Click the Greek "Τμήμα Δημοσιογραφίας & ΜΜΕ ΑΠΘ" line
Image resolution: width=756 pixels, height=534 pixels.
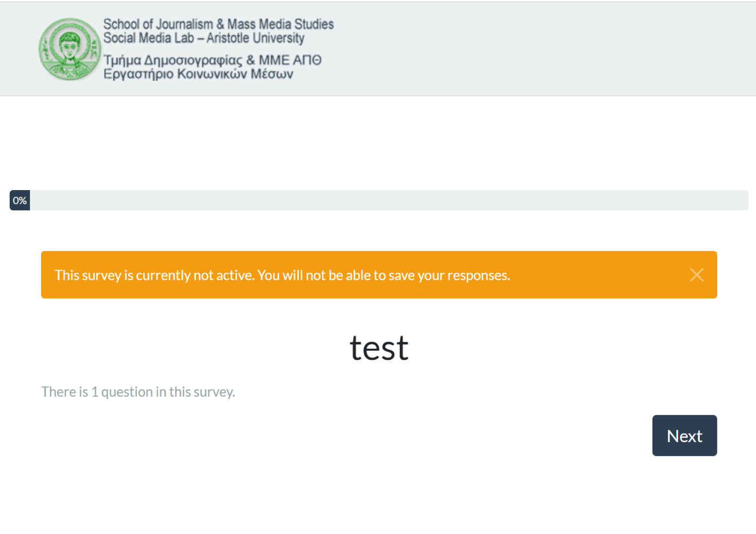pos(212,60)
